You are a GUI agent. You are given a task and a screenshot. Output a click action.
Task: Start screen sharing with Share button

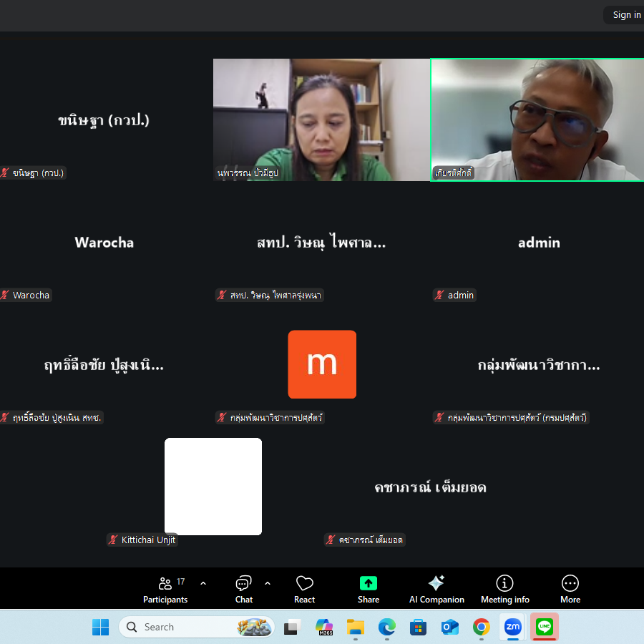369,590
